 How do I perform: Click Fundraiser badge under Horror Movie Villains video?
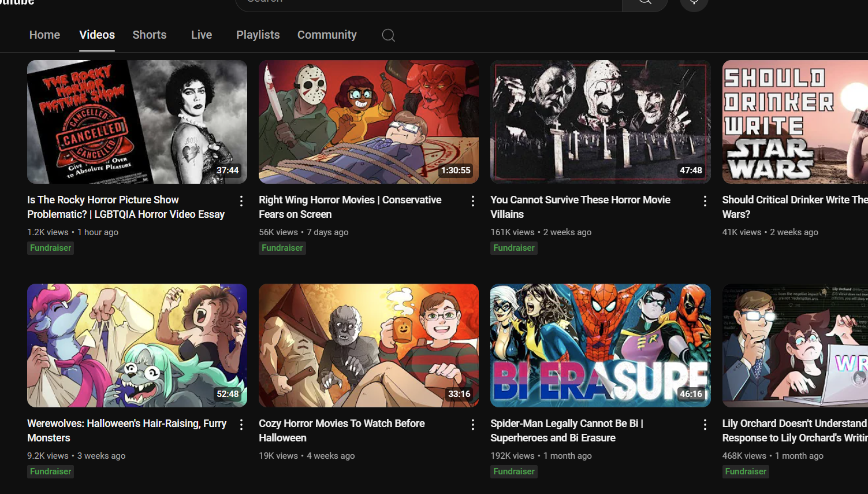(514, 248)
